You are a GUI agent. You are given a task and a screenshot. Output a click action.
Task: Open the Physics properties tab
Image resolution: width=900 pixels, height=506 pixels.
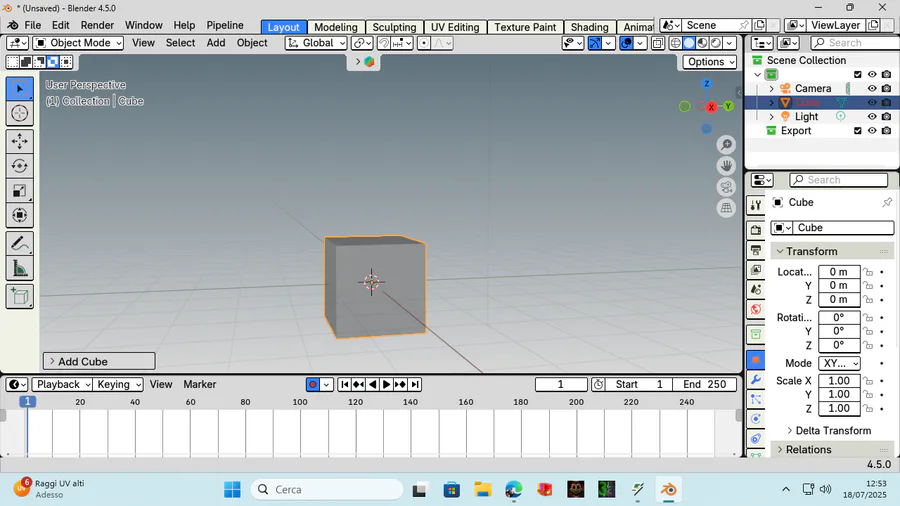pyautogui.click(x=756, y=419)
